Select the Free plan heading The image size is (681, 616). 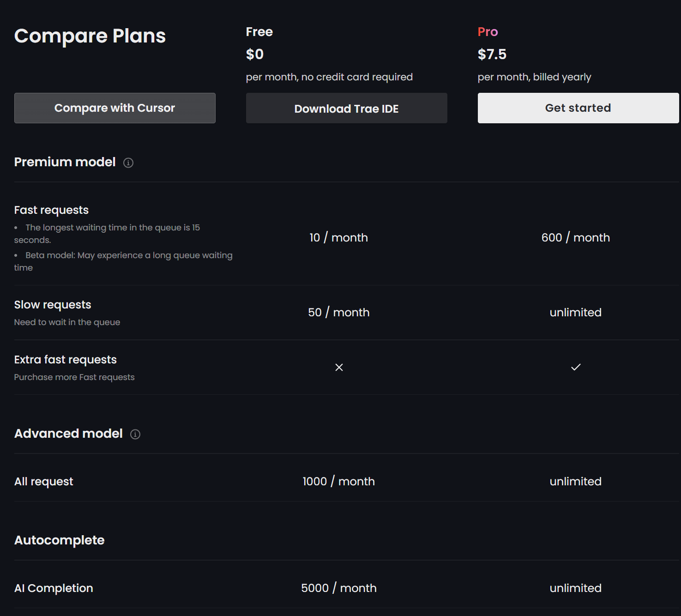(259, 32)
